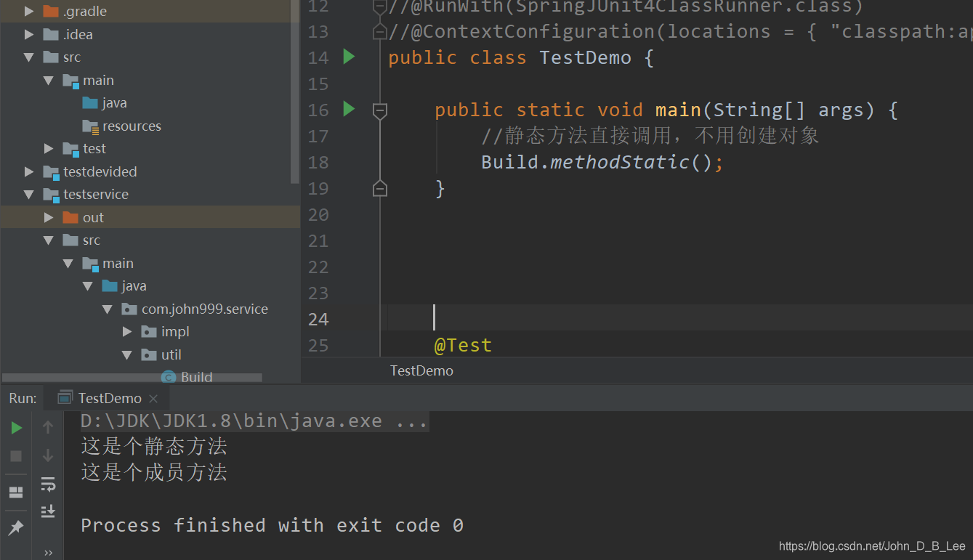Click the down arrow stack trace icon
This screenshot has width=973, height=560.
(x=48, y=455)
